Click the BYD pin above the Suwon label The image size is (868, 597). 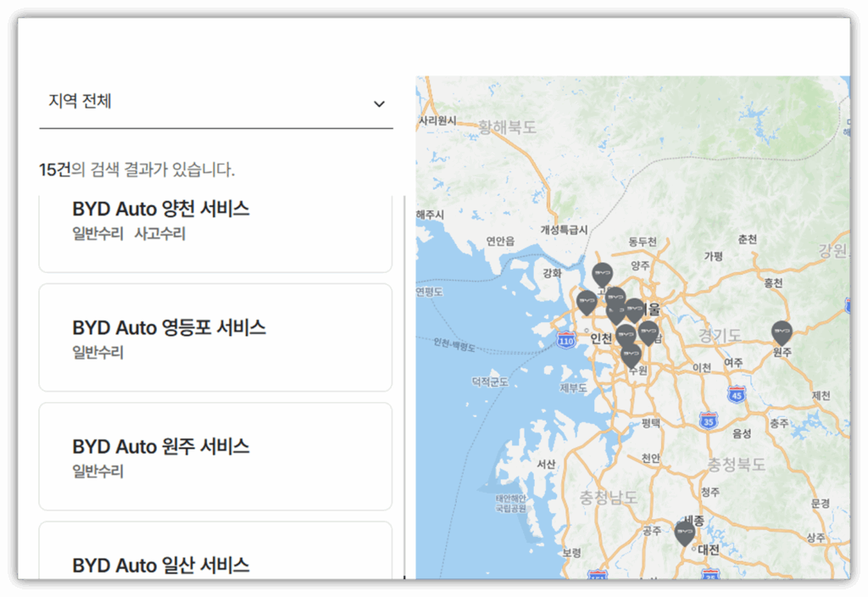(631, 354)
